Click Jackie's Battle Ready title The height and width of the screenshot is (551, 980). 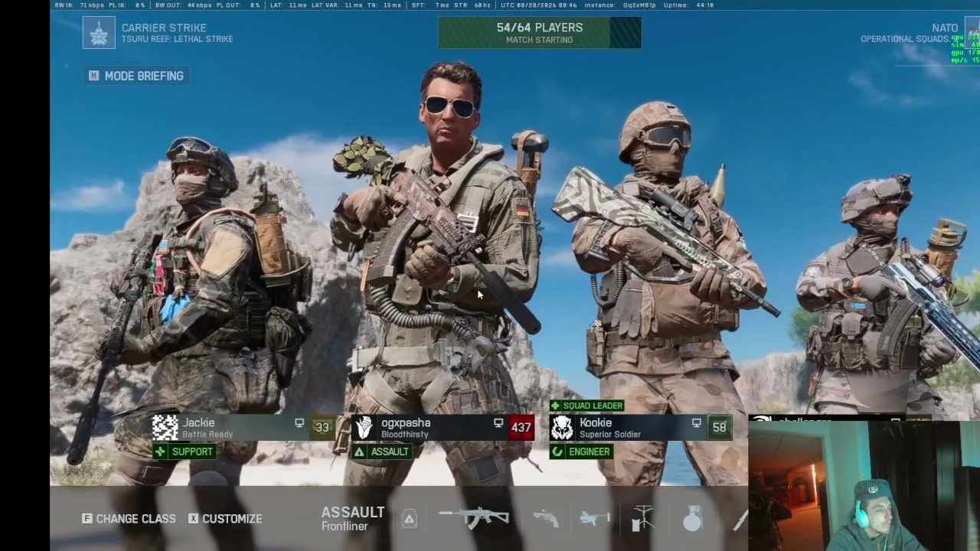coord(207,435)
